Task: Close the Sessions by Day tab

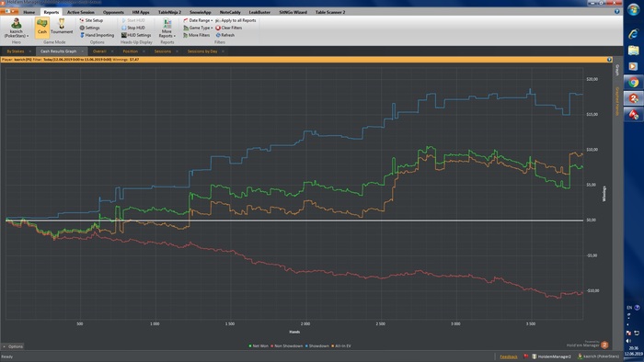Action: click(223, 51)
